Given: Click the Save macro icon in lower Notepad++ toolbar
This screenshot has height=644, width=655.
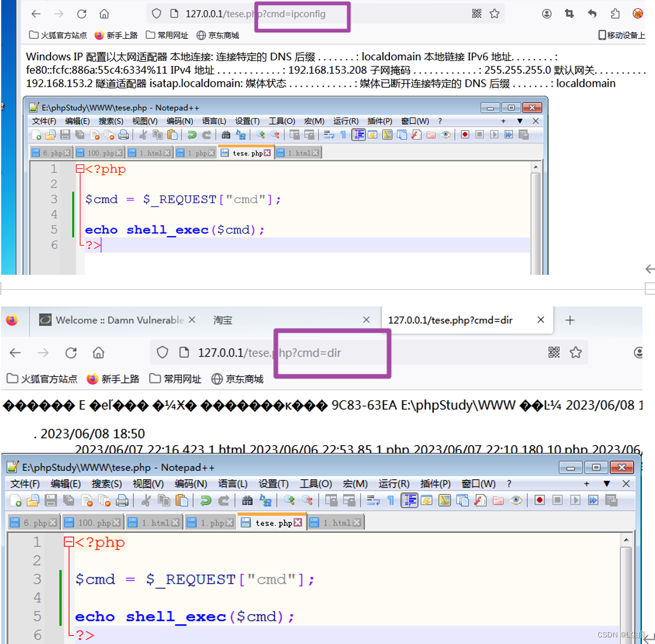Looking at the screenshot, I should pyautogui.click(x=611, y=500).
